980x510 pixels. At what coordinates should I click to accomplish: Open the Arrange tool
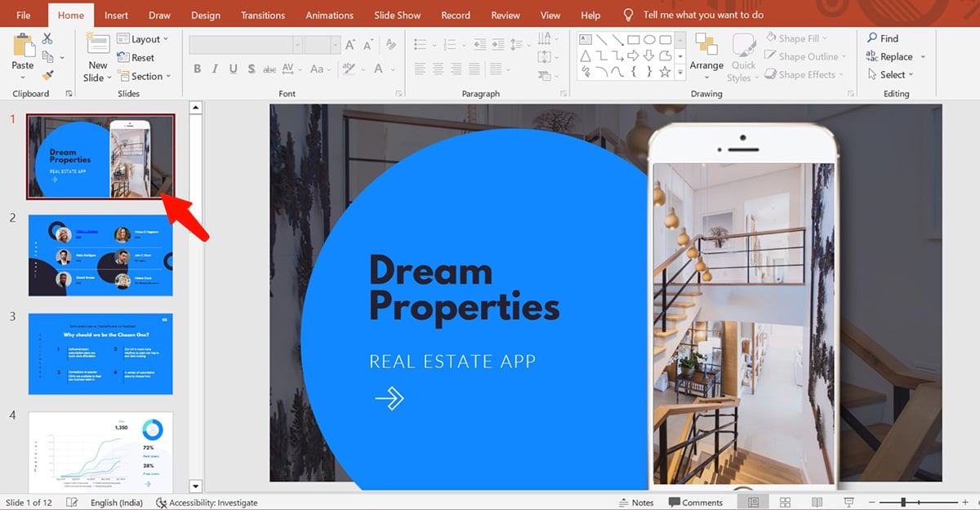pyautogui.click(x=706, y=54)
